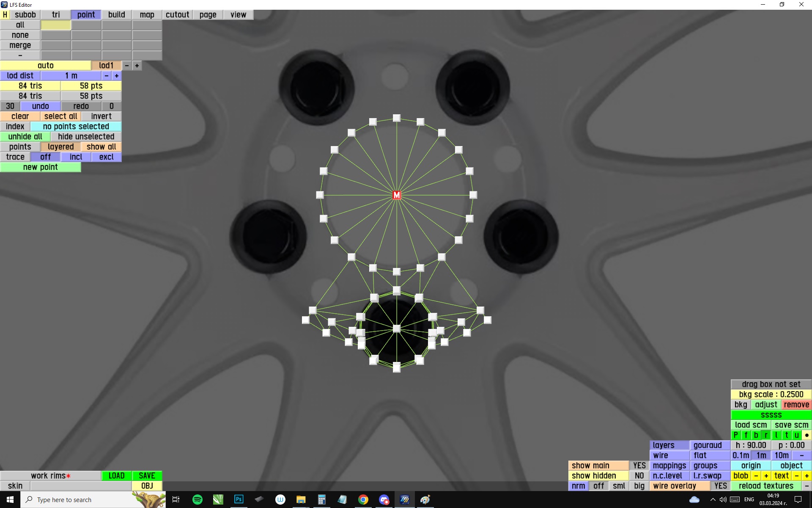Increase lod dist with plus button
812x508 pixels.
(x=117, y=76)
